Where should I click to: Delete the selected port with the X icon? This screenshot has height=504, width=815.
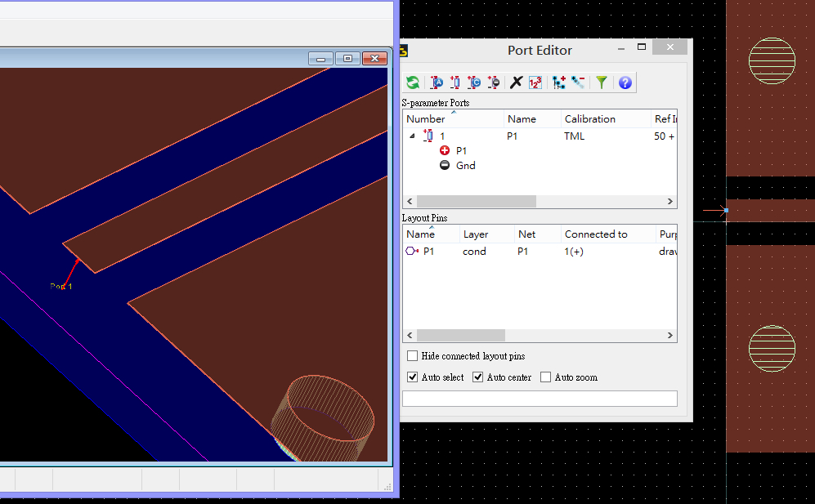pos(516,83)
